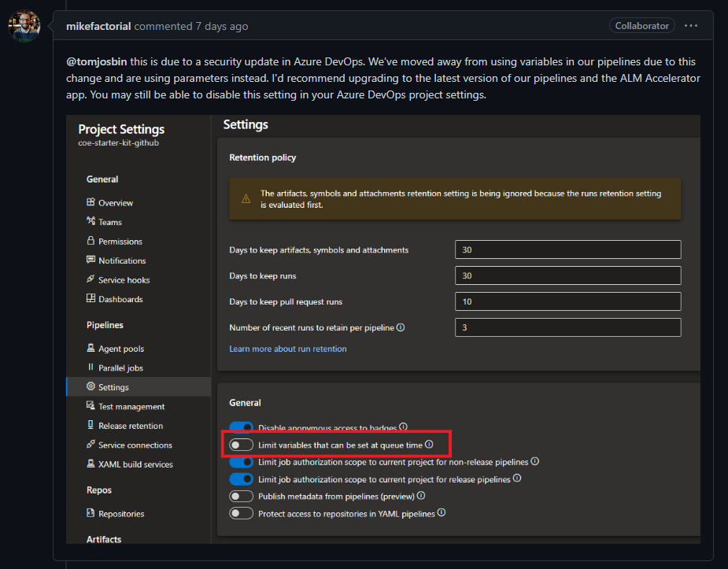Viewport: 728px width, 569px height.
Task: Open Service hooks via its icon
Action: click(92, 279)
